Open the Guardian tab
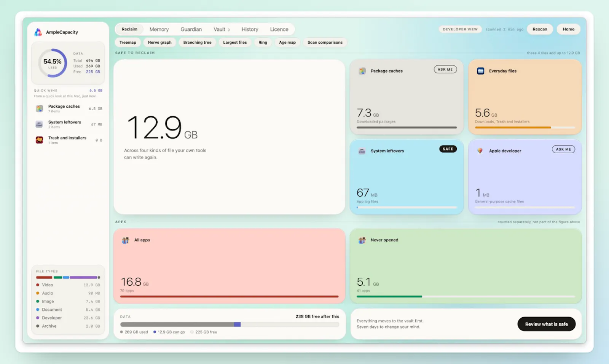The height and width of the screenshot is (364, 609). click(191, 29)
